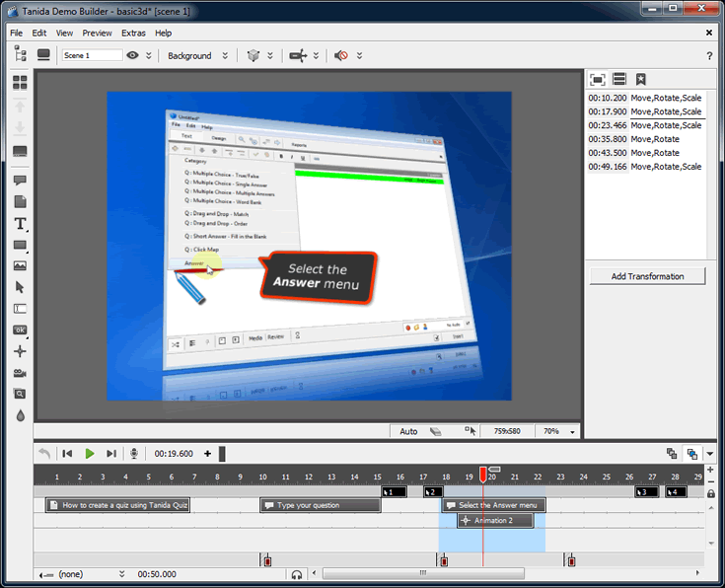Click the plus icon beside 00:19.600
Screen dimensions: 725x588
point(207,454)
